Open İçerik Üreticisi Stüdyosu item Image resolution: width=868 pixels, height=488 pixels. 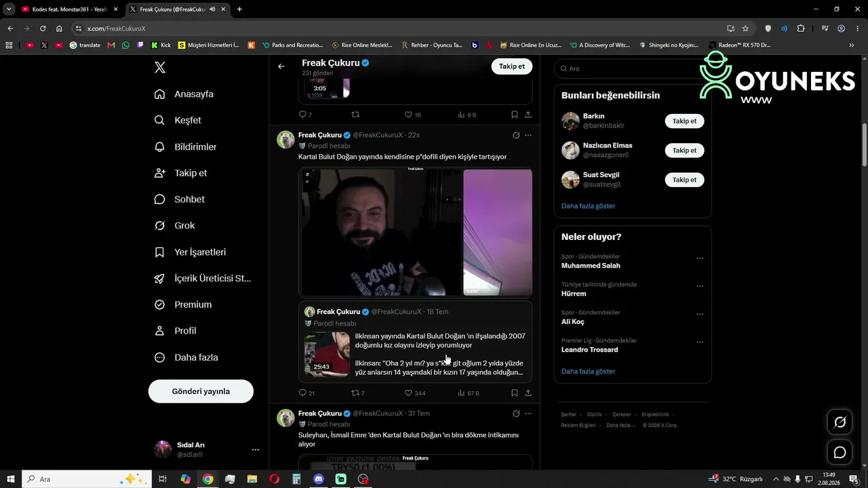pos(203,279)
